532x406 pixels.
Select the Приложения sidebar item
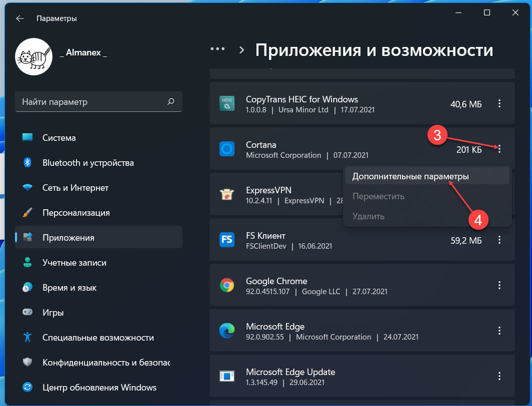[x=98, y=238]
